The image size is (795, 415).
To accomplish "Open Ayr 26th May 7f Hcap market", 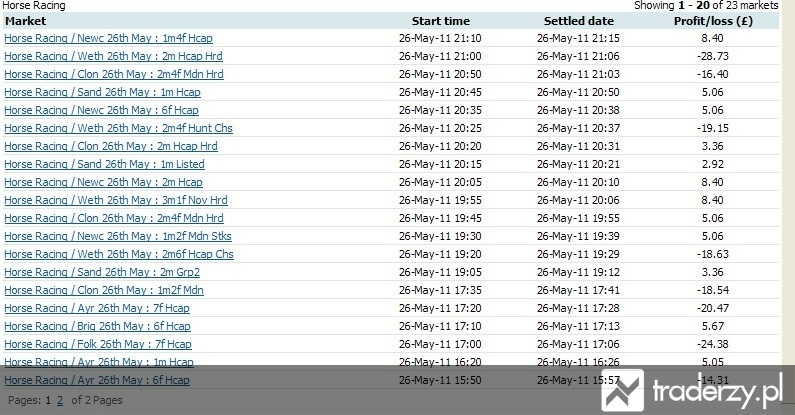I will click(x=97, y=308).
